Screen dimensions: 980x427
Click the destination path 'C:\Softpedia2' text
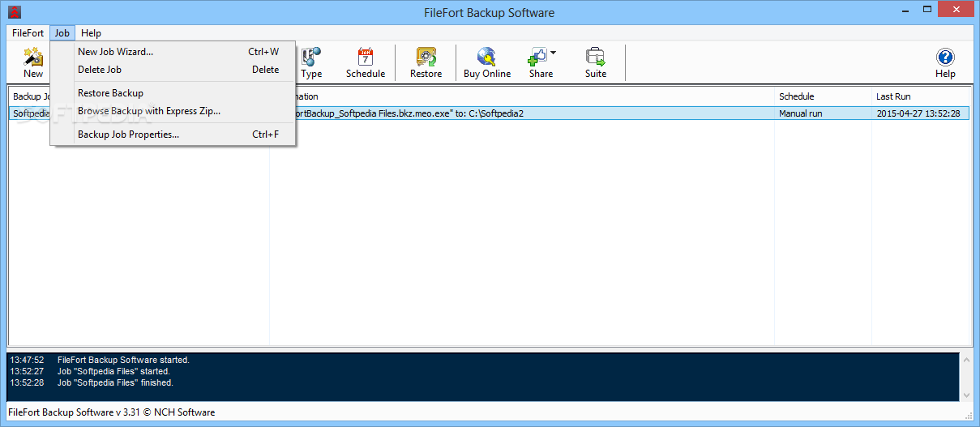496,113
